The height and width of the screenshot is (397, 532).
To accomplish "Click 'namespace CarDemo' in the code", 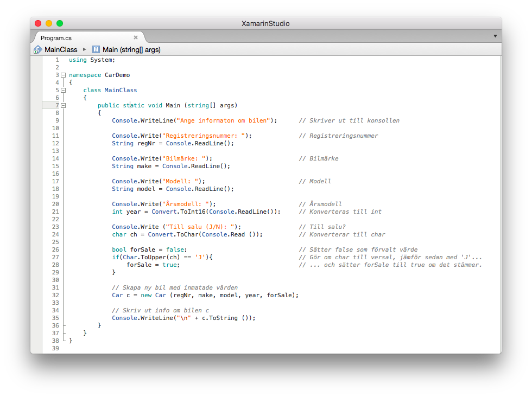I will [x=99, y=75].
